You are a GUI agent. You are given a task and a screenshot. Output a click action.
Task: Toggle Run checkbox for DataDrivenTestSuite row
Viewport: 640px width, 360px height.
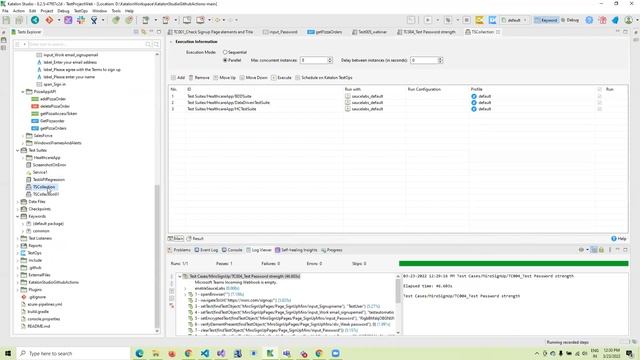click(599, 102)
